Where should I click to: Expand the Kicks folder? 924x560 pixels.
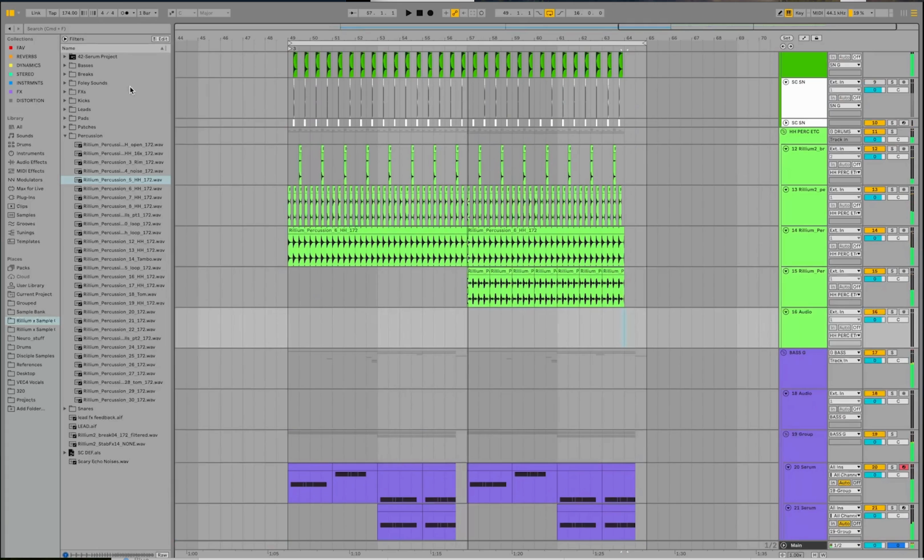[64, 100]
